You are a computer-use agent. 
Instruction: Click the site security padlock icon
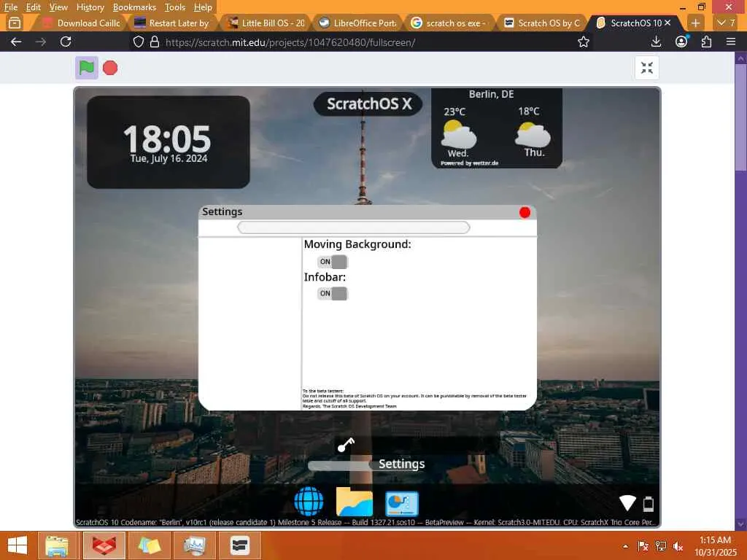click(155, 42)
